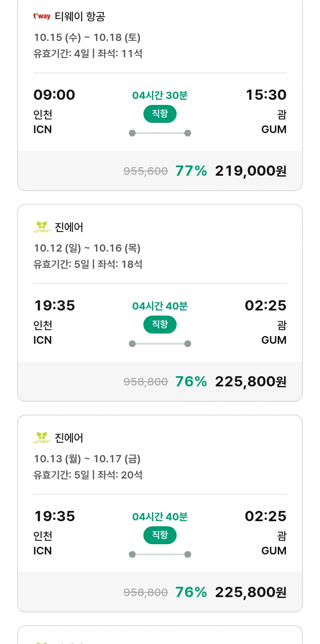Click the 77% discount label

tap(191, 171)
